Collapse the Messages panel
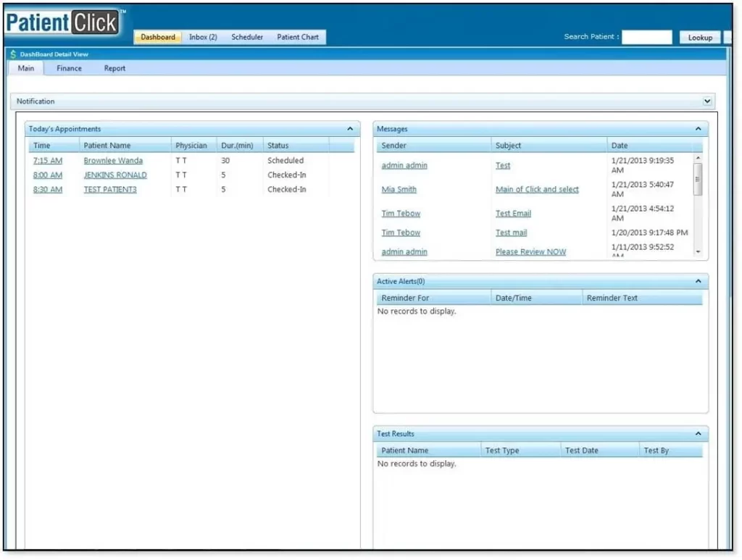The height and width of the screenshot is (560, 742). click(x=698, y=128)
